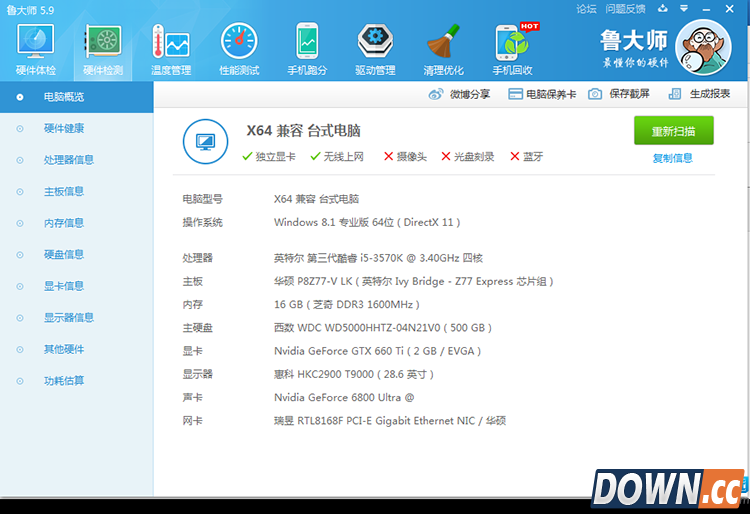The image size is (750, 514).
Task: Open 内存信息 sidebar item
Action: pos(77,223)
